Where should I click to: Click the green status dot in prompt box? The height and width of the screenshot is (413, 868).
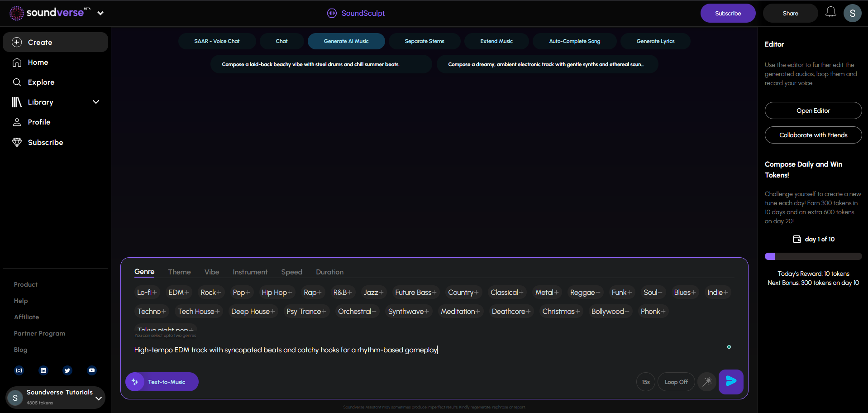coord(729,347)
